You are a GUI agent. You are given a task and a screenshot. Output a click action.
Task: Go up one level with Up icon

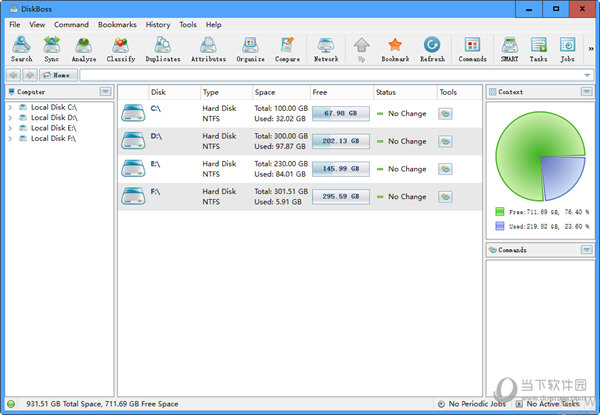pyautogui.click(x=361, y=49)
